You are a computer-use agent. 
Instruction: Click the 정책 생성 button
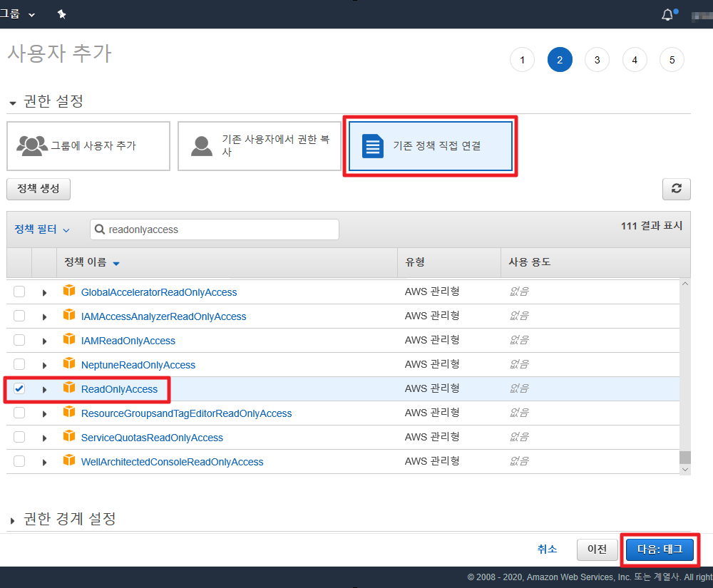[39, 189]
